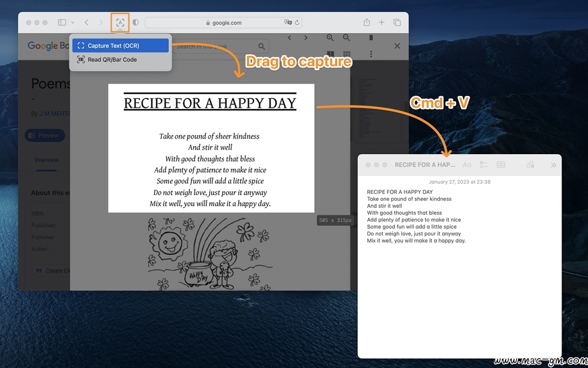Screen dimensions: 588x368
Task: Go to the next book page
Action: (x=306, y=38)
